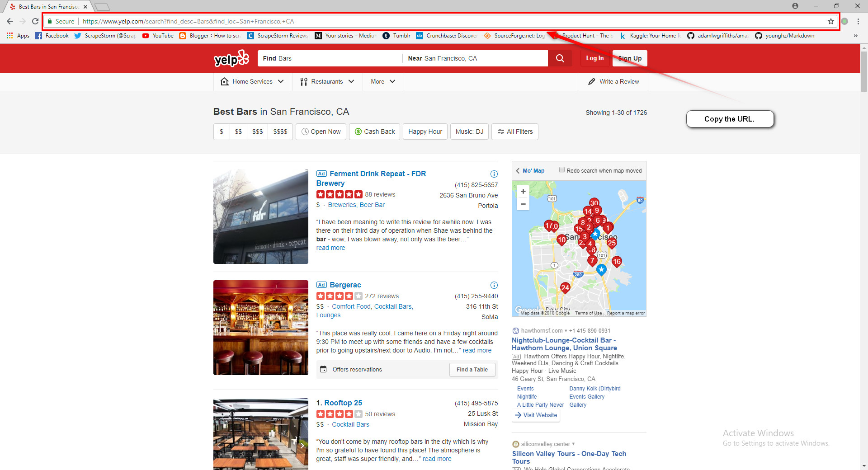Screen dimensions: 868x470
Task: Click map pin number 24
Action: point(565,288)
